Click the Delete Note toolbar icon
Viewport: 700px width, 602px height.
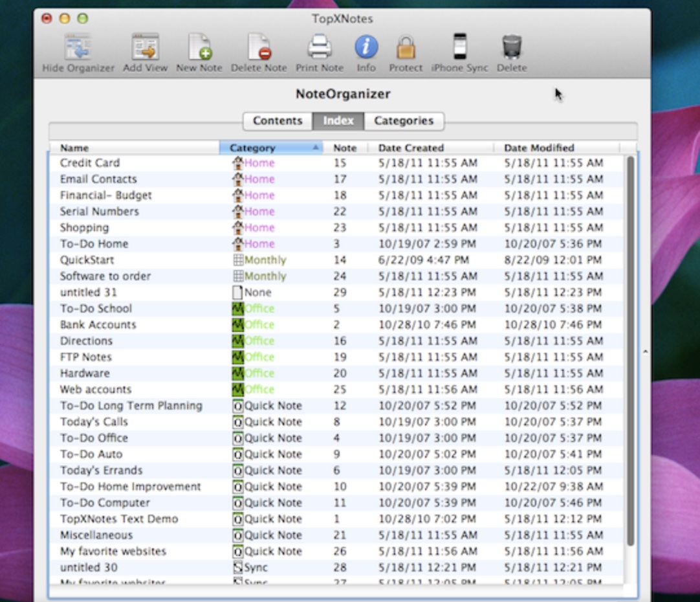pyautogui.click(x=259, y=48)
